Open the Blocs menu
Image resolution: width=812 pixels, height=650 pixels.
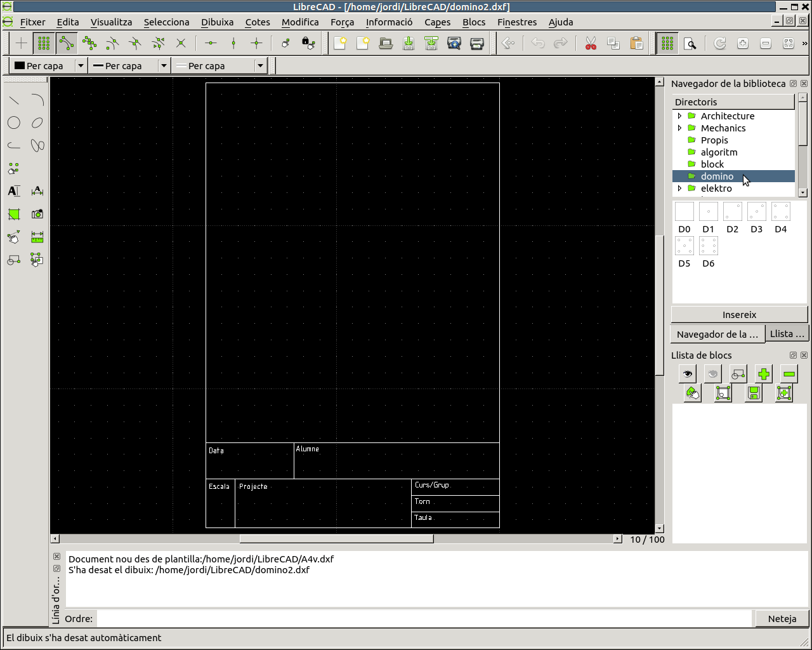pyautogui.click(x=474, y=22)
